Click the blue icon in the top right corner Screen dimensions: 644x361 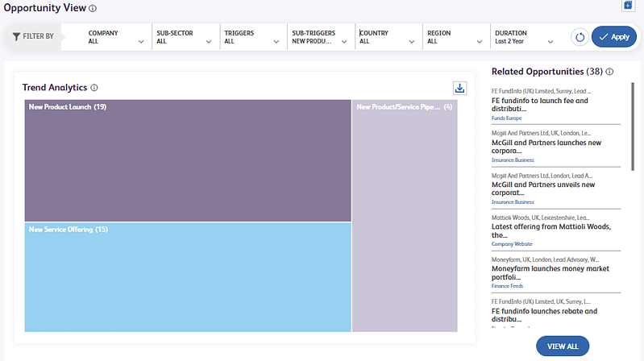[628, 6]
